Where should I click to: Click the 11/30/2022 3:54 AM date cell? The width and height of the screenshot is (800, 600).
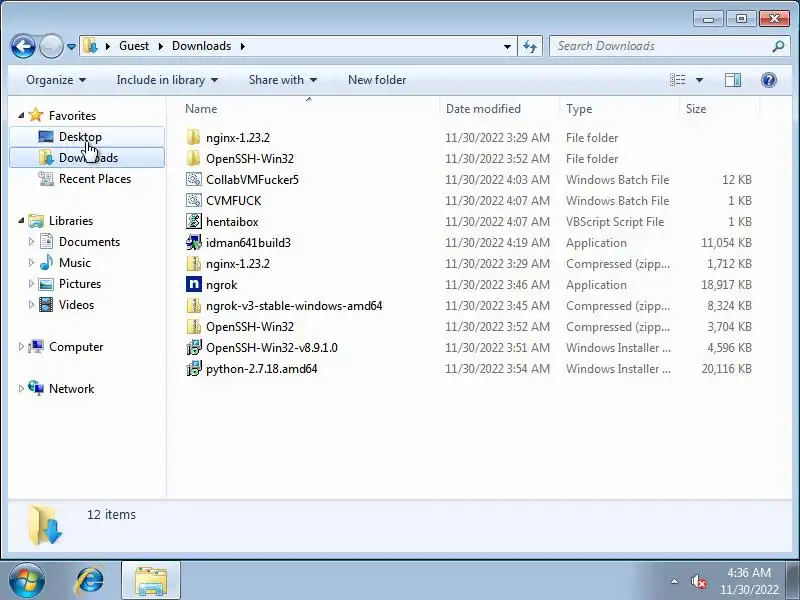click(x=497, y=368)
